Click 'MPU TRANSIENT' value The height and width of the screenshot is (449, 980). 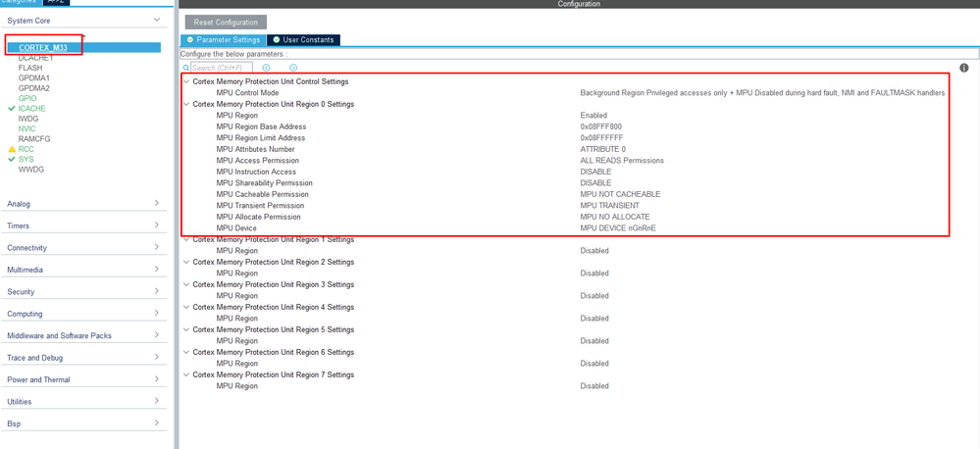pos(610,205)
